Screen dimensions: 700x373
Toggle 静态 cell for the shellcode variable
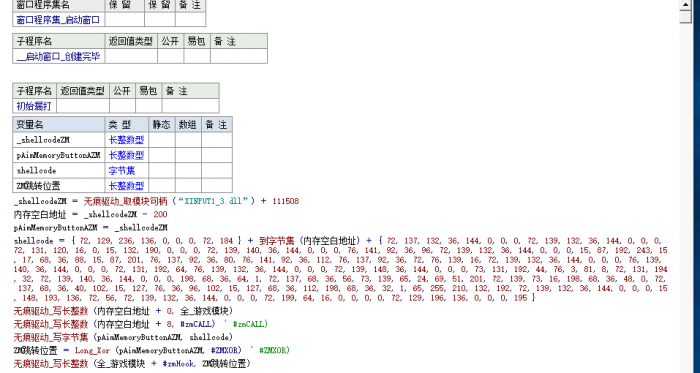click(x=162, y=170)
